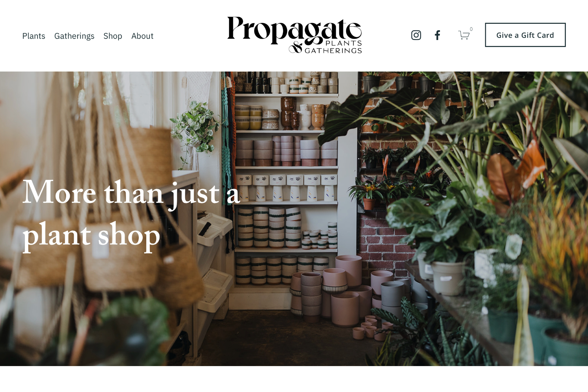Go to the Shop page

(113, 36)
